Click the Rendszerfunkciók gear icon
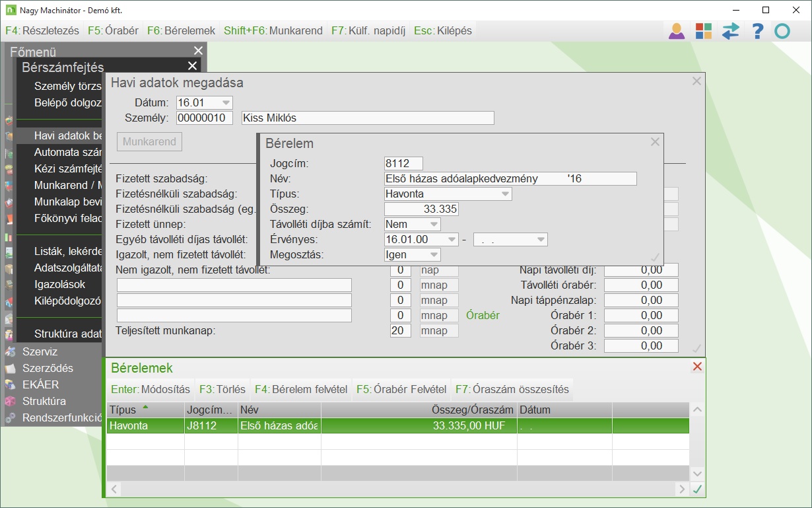 (10, 417)
